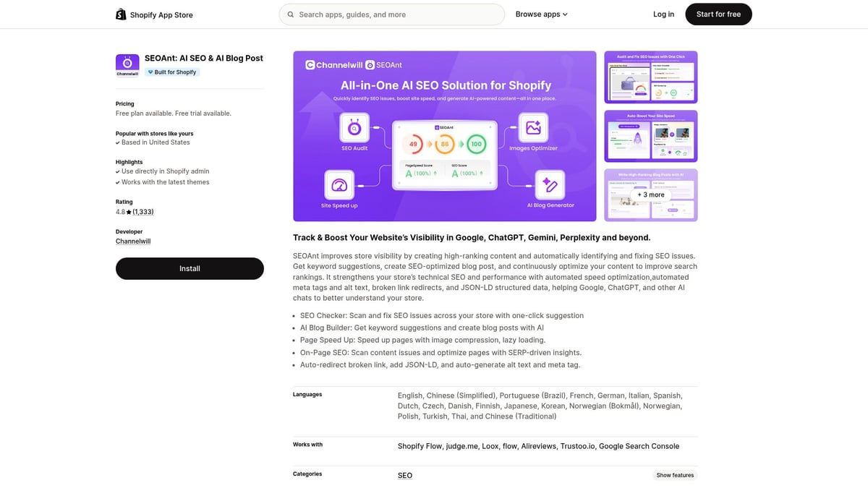Viewport: 868px width, 488px height.
Task: Click the Install button
Action: tap(190, 268)
